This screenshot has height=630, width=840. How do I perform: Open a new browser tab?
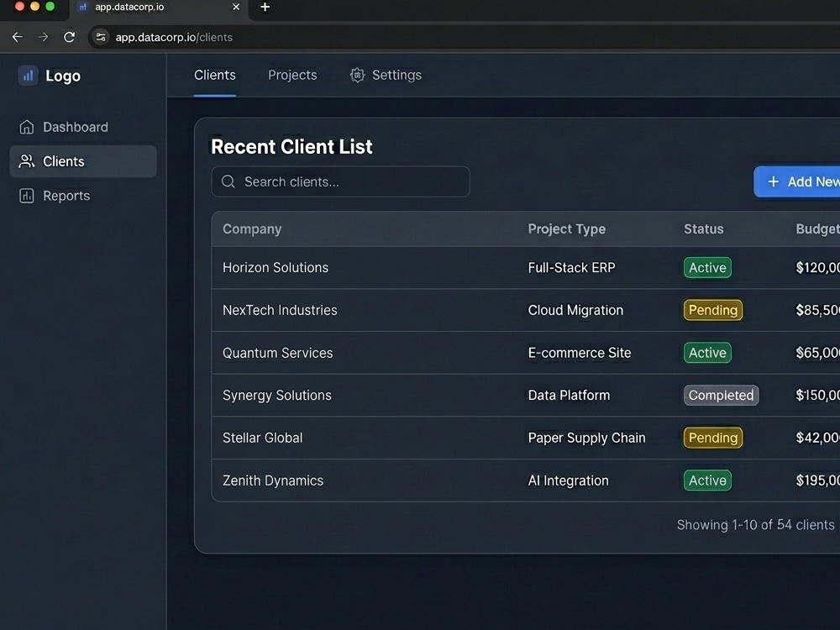[x=265, y=7]
